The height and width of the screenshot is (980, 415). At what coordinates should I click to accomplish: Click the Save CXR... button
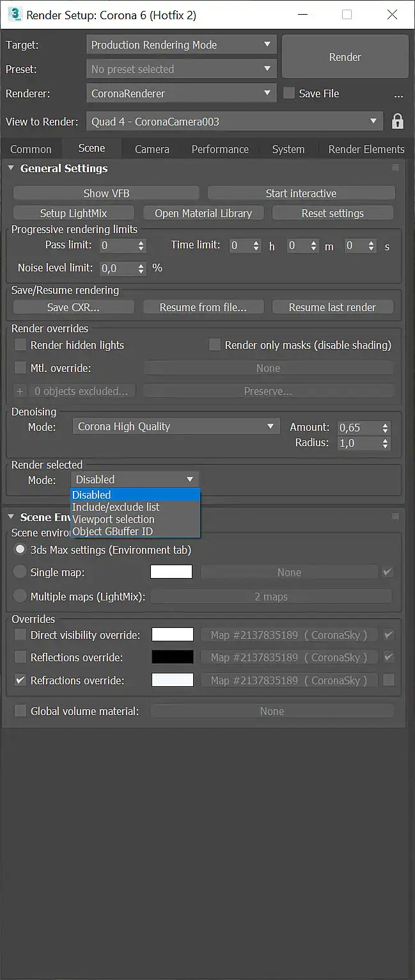click(x=74, y=307)
